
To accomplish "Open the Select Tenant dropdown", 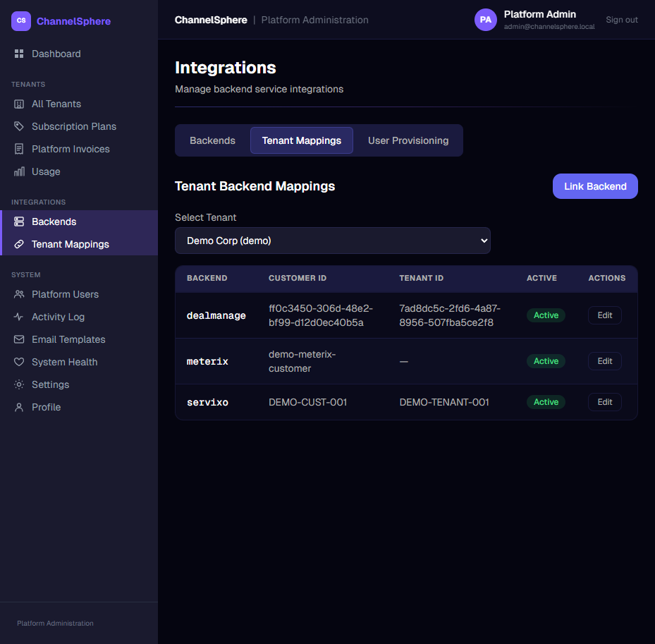I will [x=333, y=241].
